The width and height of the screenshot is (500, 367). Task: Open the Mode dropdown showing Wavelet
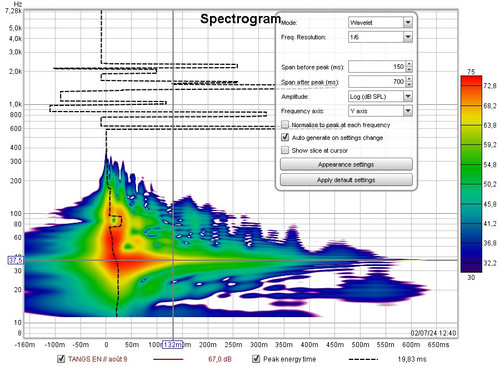(x=380, y=23)
